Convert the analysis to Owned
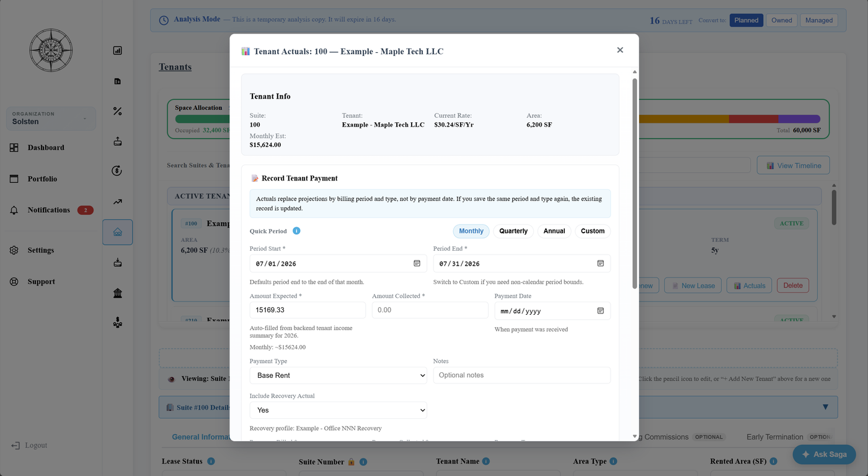 pos(782,20)
